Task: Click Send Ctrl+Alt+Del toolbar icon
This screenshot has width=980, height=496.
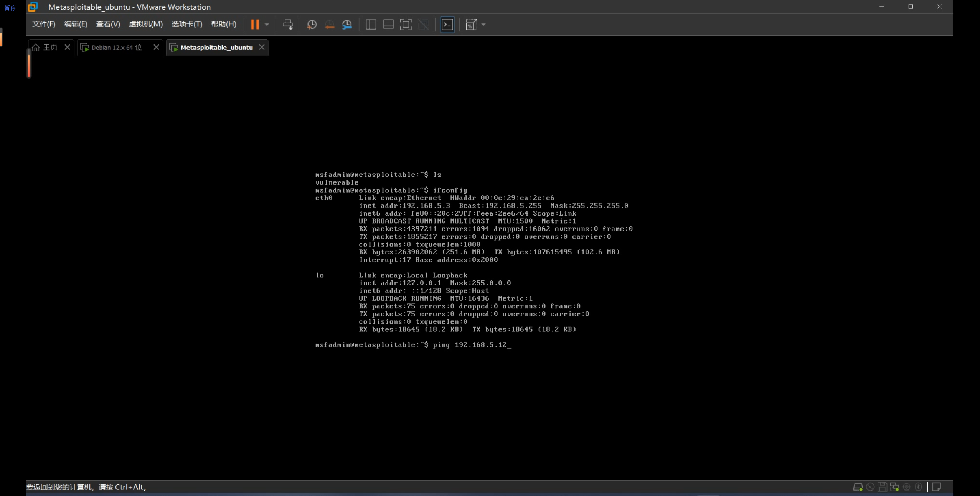Action: (x=288, y=25)
